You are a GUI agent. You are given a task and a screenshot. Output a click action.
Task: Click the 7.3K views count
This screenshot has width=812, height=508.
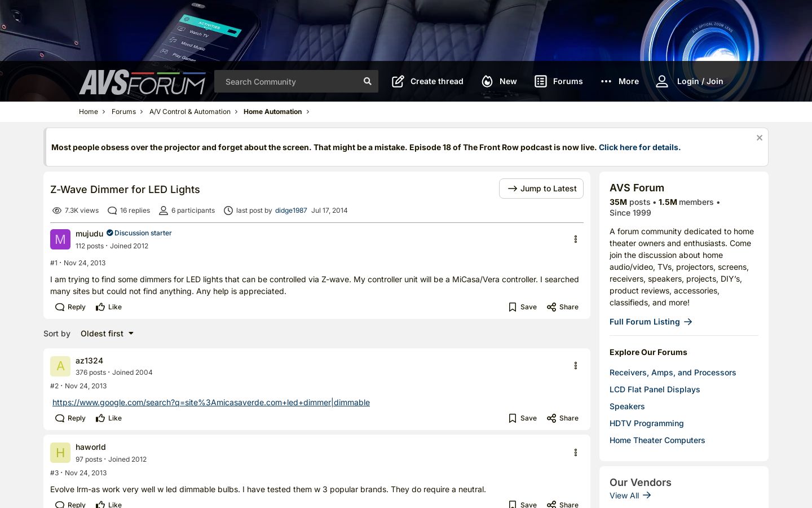point(76,211)
